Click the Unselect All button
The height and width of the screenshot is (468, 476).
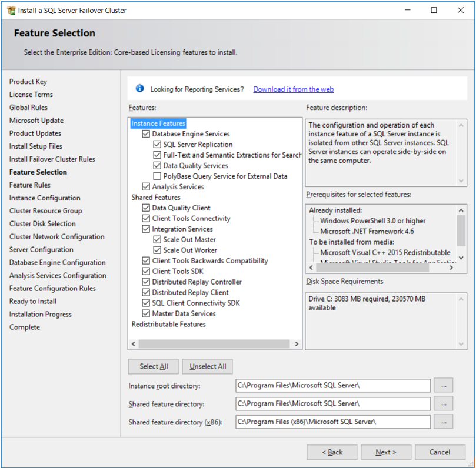208,366
